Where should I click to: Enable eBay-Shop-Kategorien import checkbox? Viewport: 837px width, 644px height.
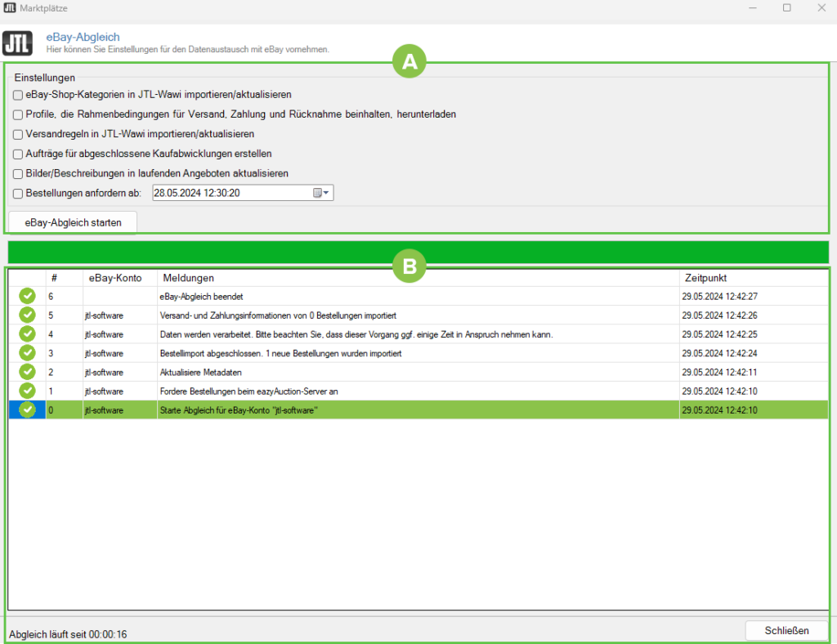[x=18, y=96]
